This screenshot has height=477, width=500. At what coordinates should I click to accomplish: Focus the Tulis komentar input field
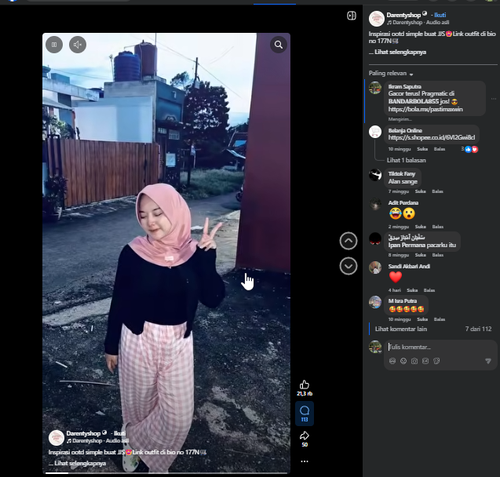441,347
